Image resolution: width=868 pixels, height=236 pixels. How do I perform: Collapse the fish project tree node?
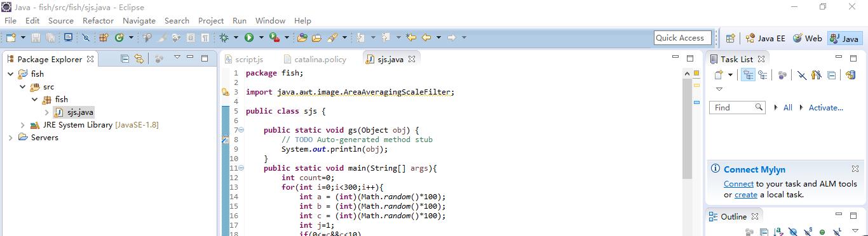[x=11, y=74]
